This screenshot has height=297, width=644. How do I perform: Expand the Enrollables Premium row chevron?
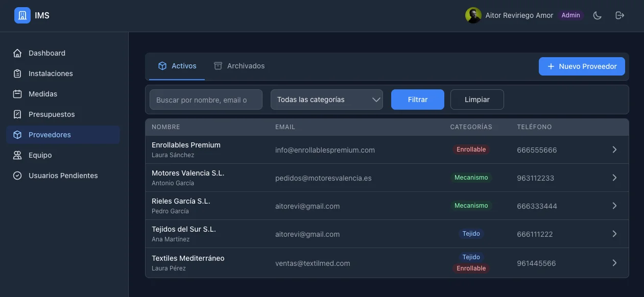click(614, 150)
